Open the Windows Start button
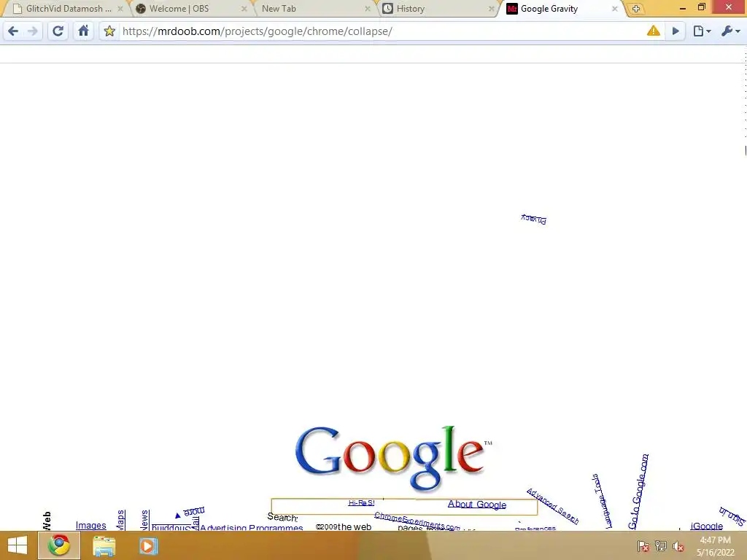 18,545
